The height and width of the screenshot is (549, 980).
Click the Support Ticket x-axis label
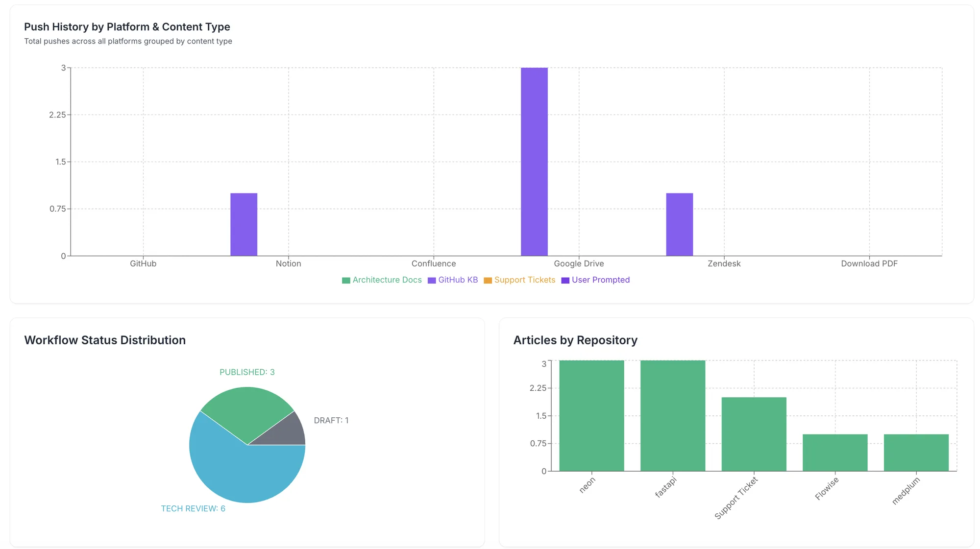(x=736, y=498)
